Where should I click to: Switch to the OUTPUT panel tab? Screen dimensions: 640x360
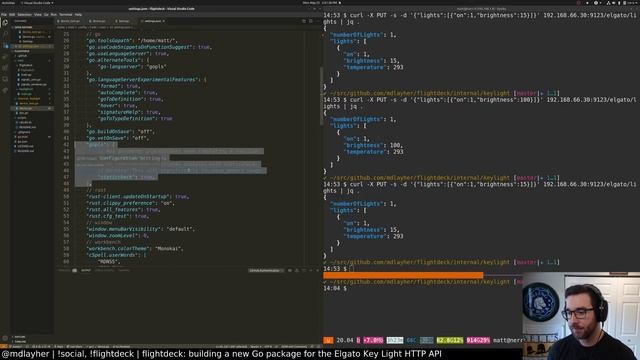click(x=86, y=270)
